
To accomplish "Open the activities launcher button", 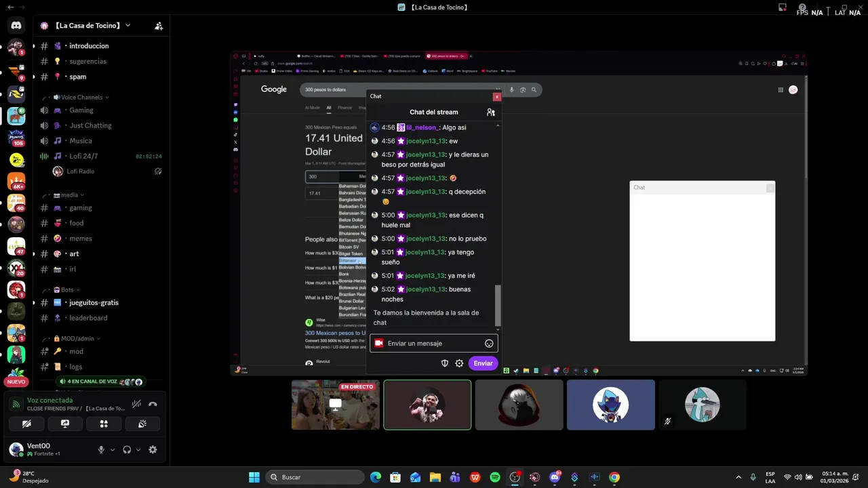I will pyautogui.click(x=104, y=424).
